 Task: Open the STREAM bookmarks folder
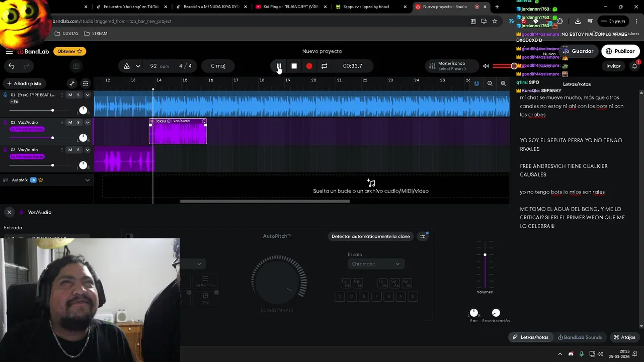coord(96,33)
